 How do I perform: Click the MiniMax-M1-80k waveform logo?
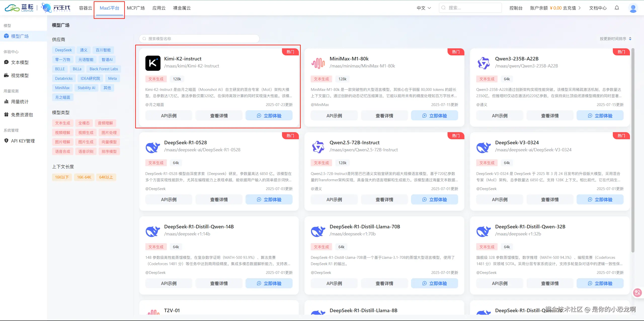[x=318, y=63]
